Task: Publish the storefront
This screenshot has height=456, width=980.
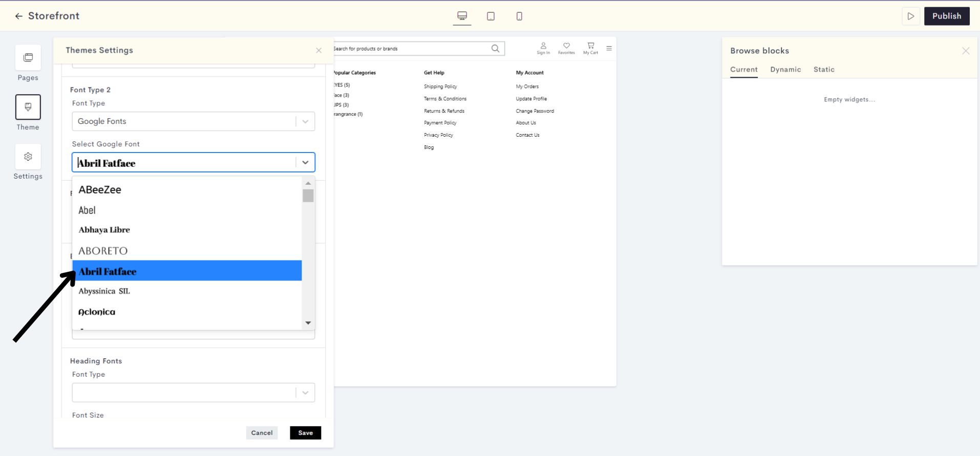Action: (947, 16)
